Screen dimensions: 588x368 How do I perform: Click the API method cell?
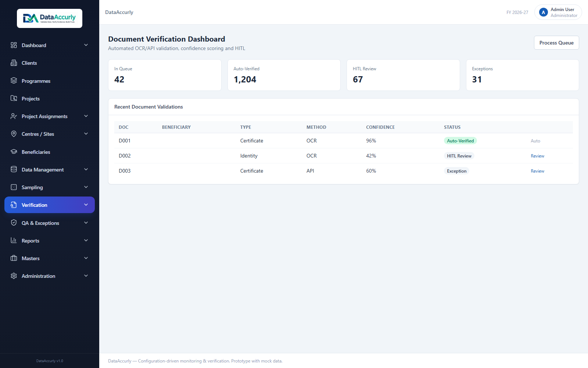click(310, 171)
